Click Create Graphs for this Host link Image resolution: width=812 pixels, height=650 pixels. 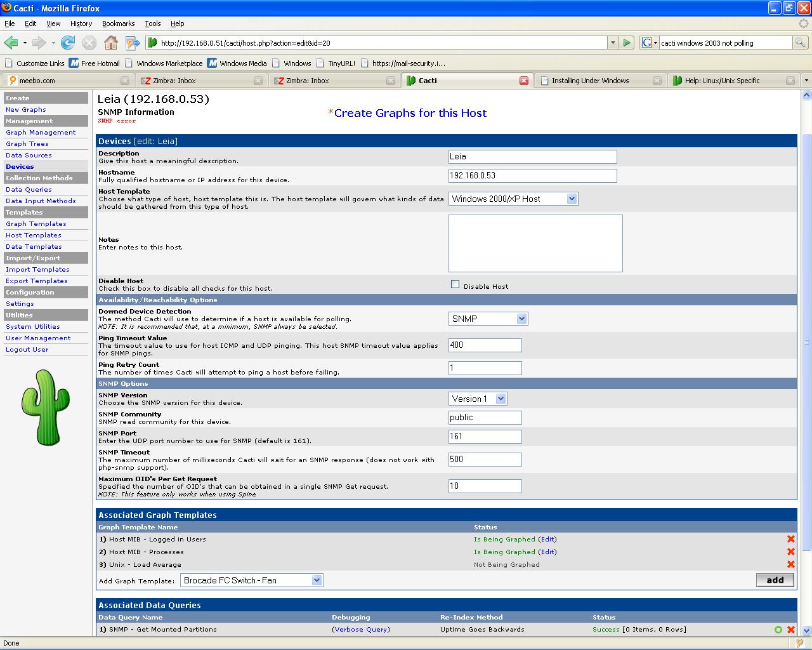410,113
